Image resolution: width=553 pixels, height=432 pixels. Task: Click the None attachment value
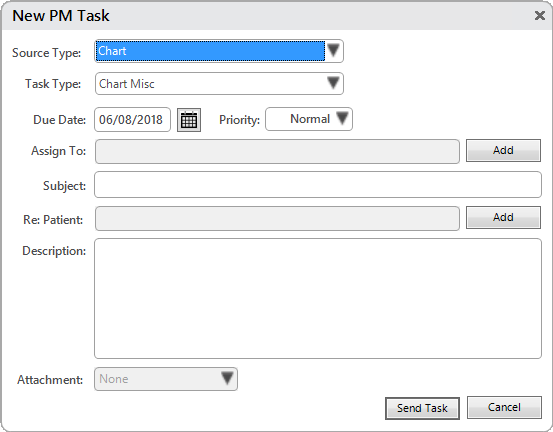click(x=114, y=379)
